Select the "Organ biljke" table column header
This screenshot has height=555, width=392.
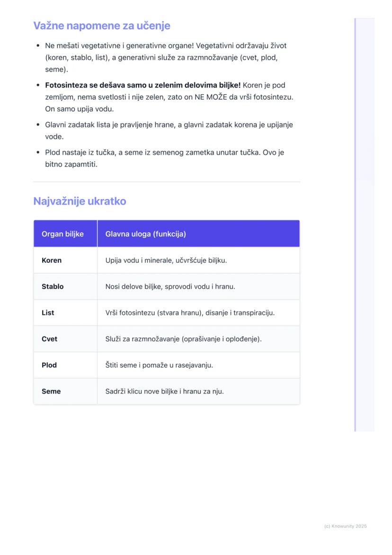coord(62,234)
